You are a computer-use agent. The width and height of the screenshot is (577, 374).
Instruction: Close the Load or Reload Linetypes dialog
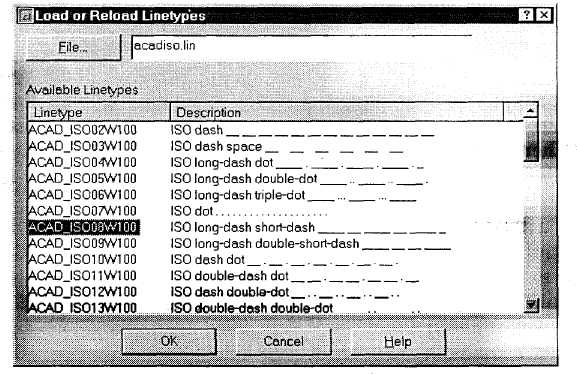[544, 15]
